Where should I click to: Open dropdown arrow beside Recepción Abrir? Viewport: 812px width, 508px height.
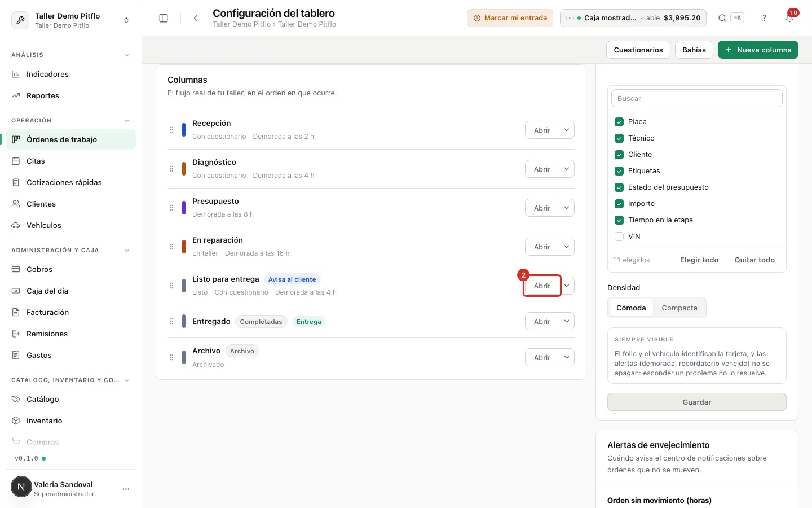pos(567,130)
